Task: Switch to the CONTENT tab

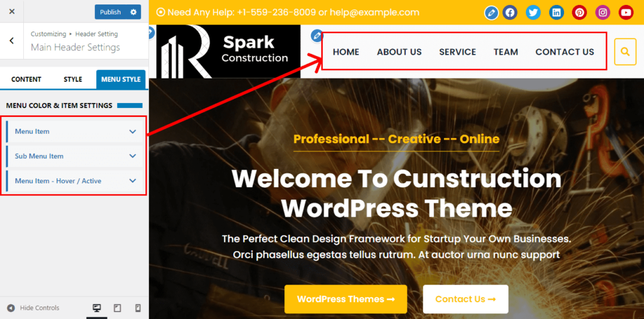Action: click(x=26, y=80)
